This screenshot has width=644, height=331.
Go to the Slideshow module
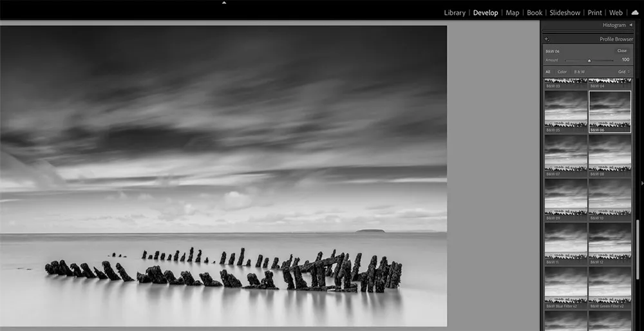(565, 13)
